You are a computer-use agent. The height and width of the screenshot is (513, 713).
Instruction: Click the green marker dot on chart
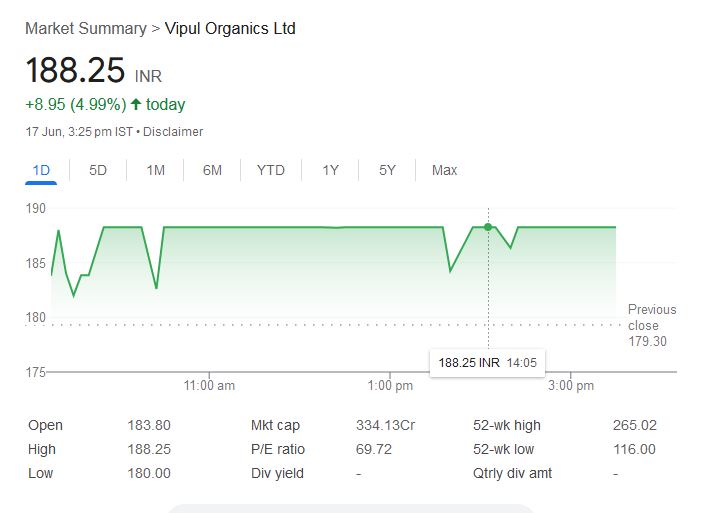[x=488, y=227]
